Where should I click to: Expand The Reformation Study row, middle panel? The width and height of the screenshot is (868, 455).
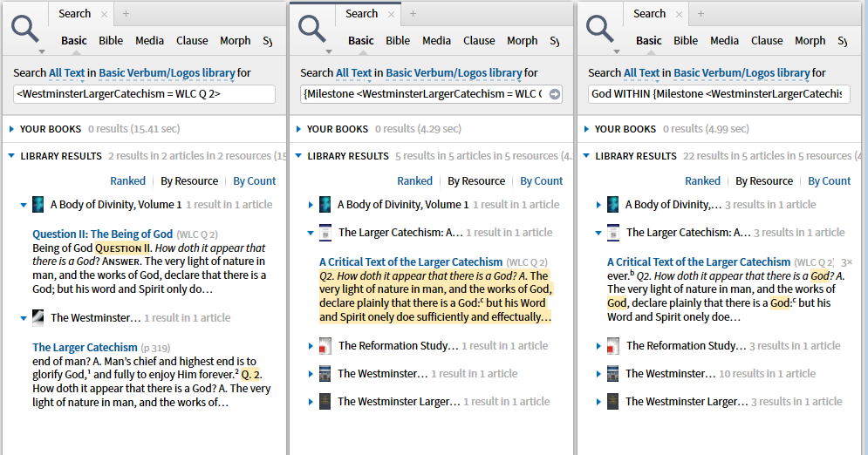(x=311, y=346)
